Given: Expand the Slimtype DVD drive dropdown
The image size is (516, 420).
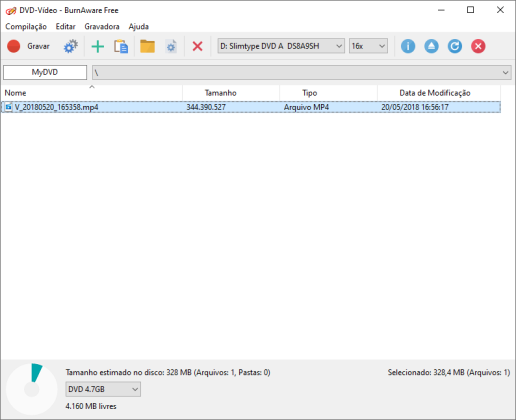Looking at the screenshot, I should [281, 46].
